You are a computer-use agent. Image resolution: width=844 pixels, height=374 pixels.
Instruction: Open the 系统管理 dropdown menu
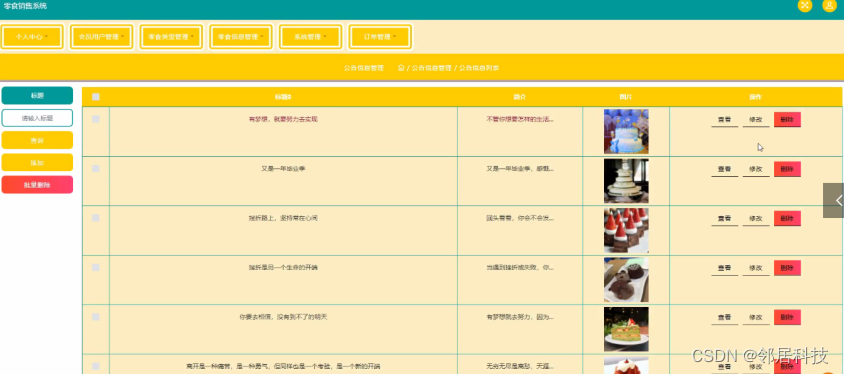pos(311,37)
